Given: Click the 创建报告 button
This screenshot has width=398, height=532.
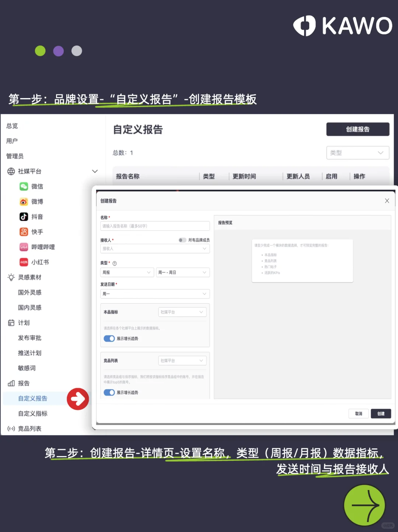Looking at the screenshot, I should [357, 129].
